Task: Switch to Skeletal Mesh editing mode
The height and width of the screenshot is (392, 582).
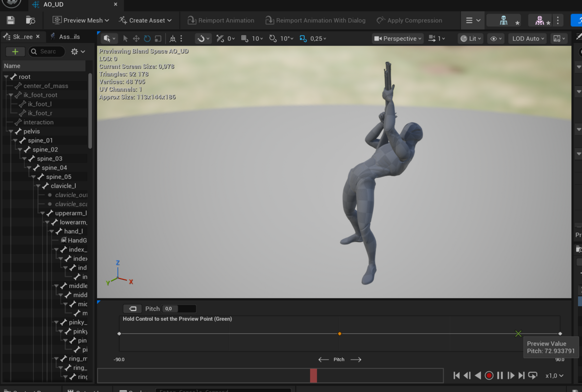Action: tap(540, 20)
